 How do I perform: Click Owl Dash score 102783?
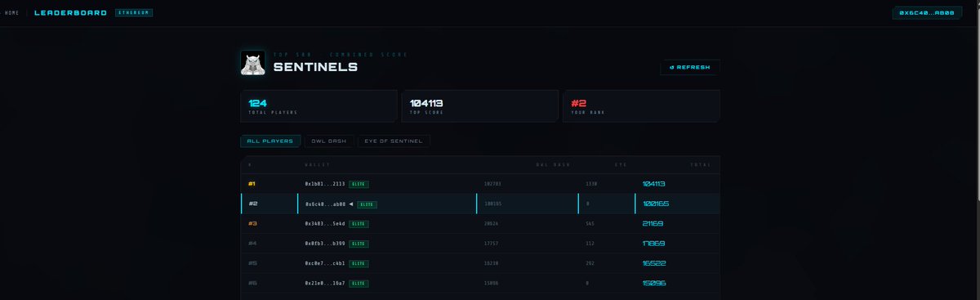pyautogui.click(x=492, y=185)
